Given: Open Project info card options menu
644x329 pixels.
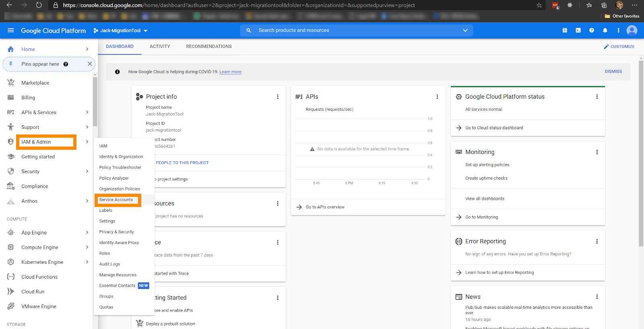Looking at the screenshot, I should click(277, 97).
